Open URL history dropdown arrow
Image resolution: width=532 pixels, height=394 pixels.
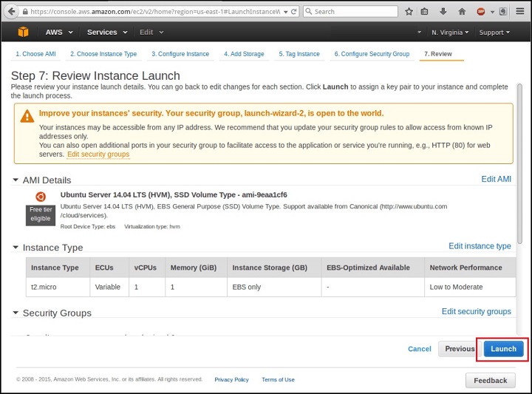[286, 12]
